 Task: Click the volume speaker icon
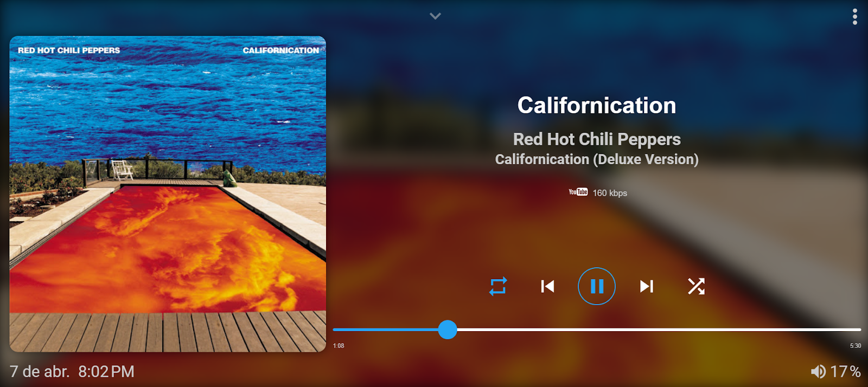[x=818, y=371]
